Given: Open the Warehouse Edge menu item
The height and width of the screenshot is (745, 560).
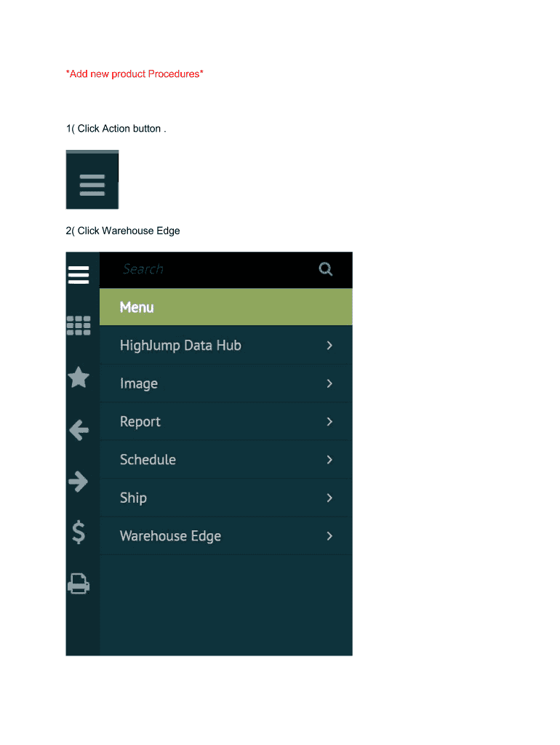Looking at the screenshot, I should [226, 535].
